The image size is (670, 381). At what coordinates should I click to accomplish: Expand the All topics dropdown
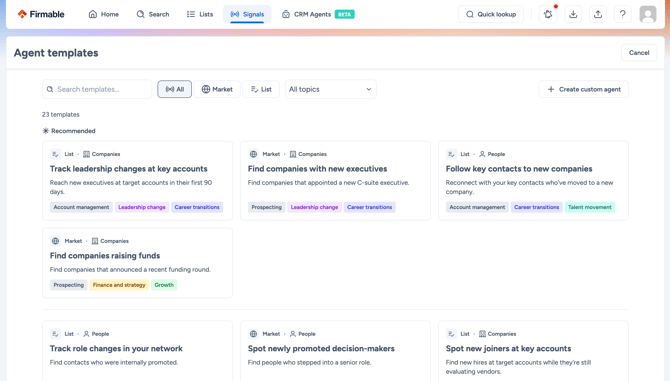click(x=331, y=89)
